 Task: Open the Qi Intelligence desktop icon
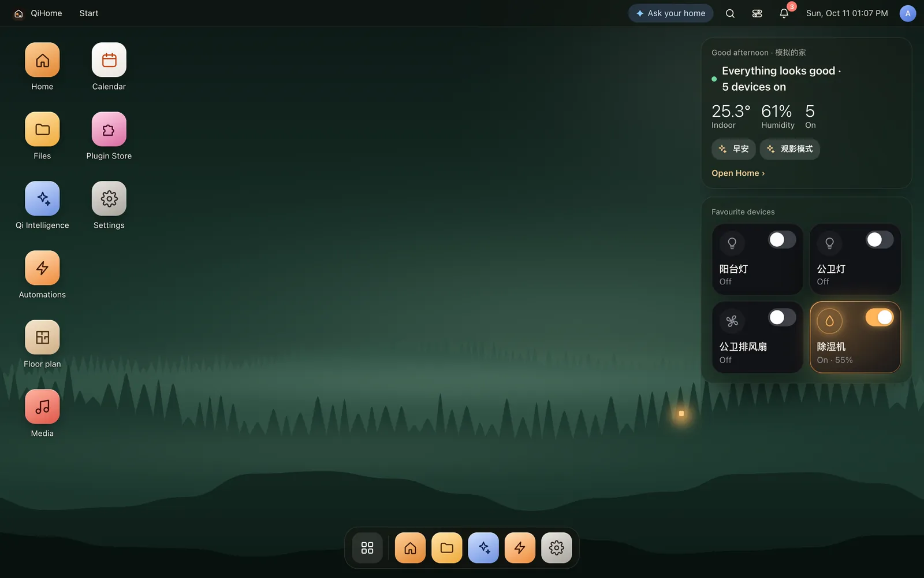click(x=42, y=199)
